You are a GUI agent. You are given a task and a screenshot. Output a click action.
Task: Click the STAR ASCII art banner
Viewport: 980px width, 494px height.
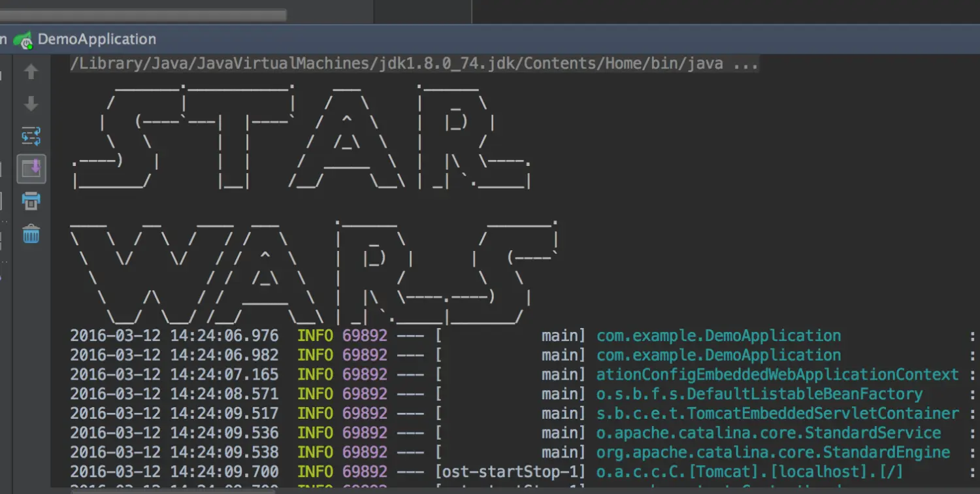[302, 136]
